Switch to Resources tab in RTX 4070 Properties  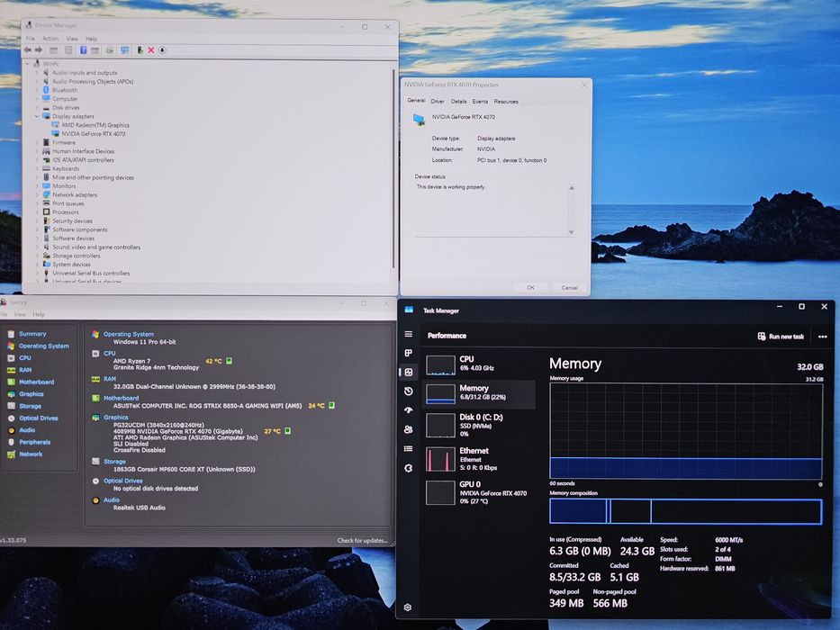[506, 101]
